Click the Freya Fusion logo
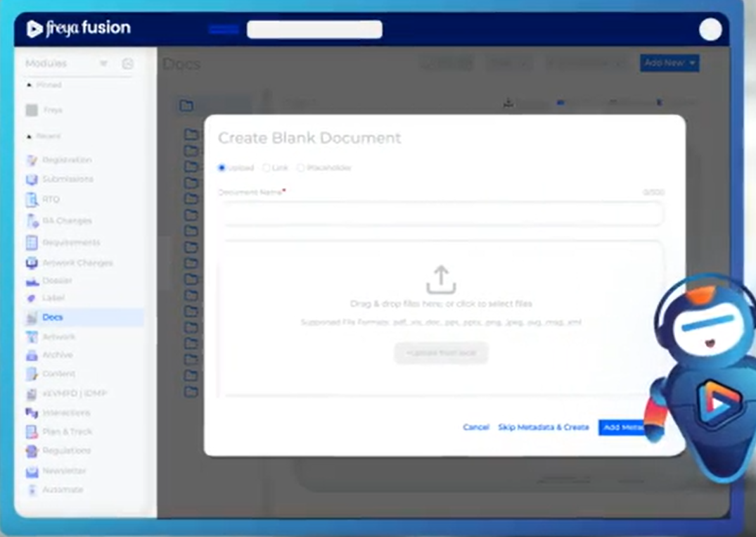The image size is (756, 537). point(79,28)
